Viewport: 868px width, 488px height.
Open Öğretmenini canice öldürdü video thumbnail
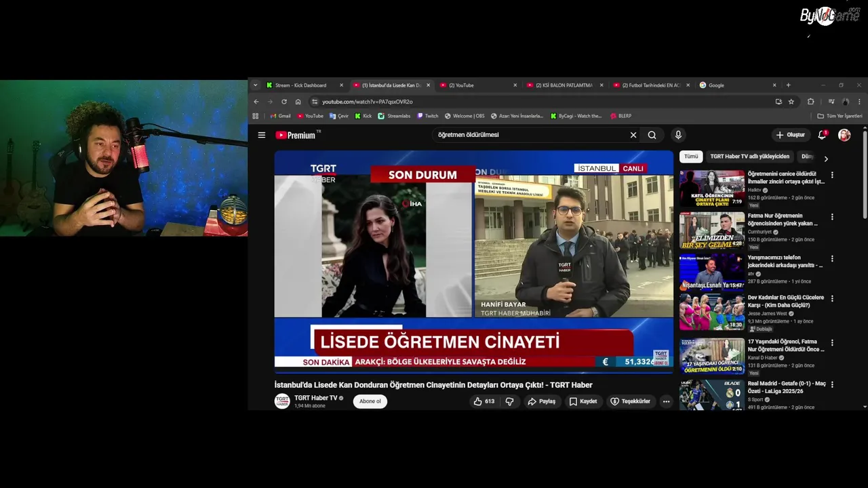click(x=712, y=188)
